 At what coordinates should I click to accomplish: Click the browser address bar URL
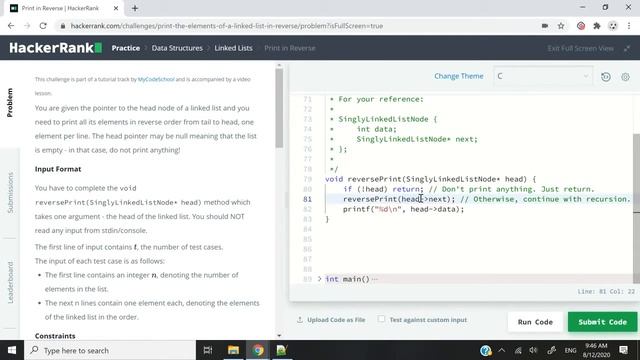click(227, 26)
